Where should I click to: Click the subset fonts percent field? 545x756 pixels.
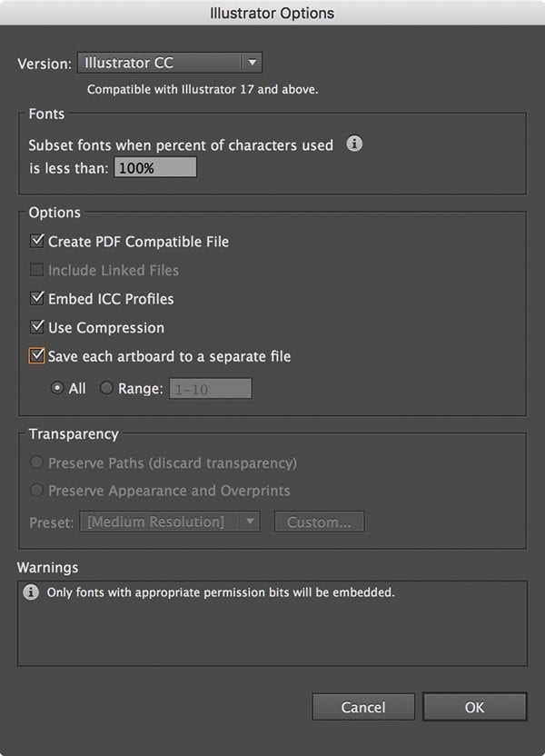(154, 168)
